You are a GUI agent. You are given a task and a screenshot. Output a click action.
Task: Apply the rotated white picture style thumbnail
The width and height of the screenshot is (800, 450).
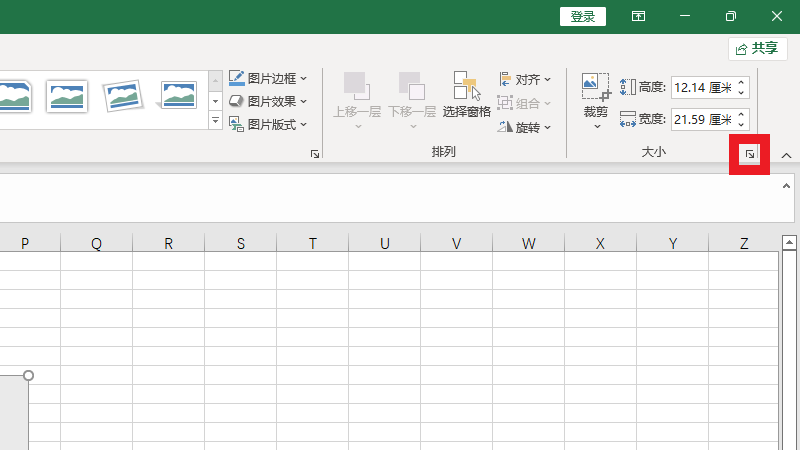(123, 96)
